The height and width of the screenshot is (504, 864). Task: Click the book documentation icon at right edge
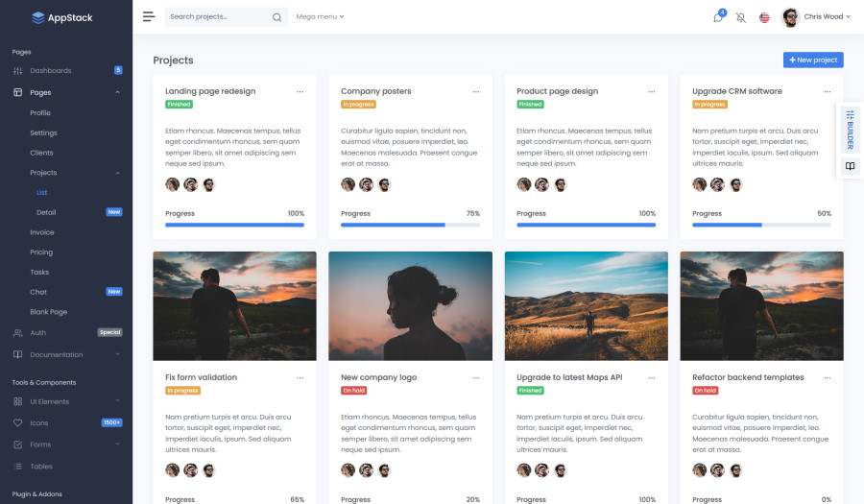point(850,166)
